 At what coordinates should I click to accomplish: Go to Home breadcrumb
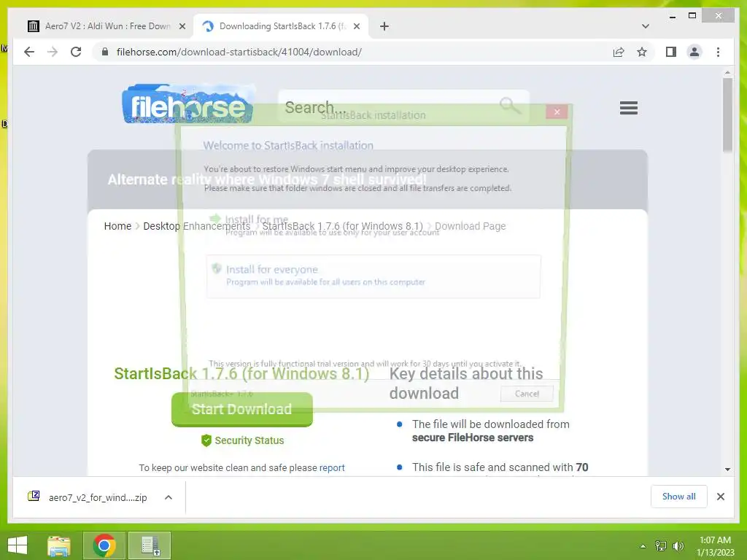[x=117, y=226]
